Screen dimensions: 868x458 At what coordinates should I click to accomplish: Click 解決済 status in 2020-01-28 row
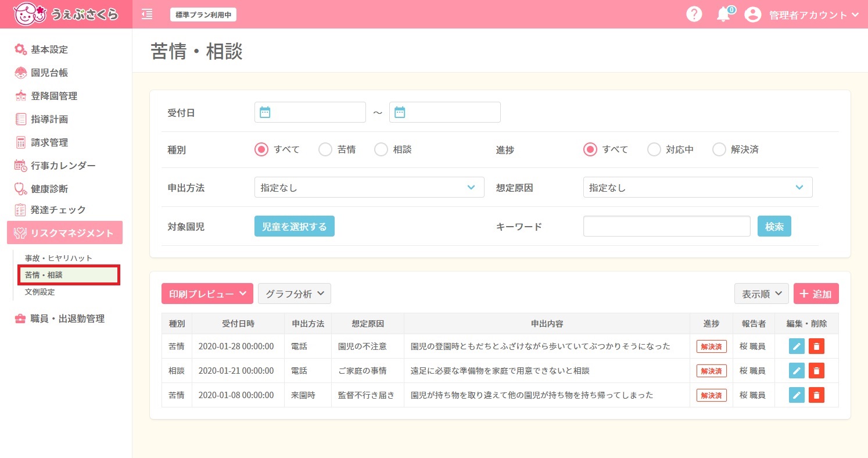712,346
